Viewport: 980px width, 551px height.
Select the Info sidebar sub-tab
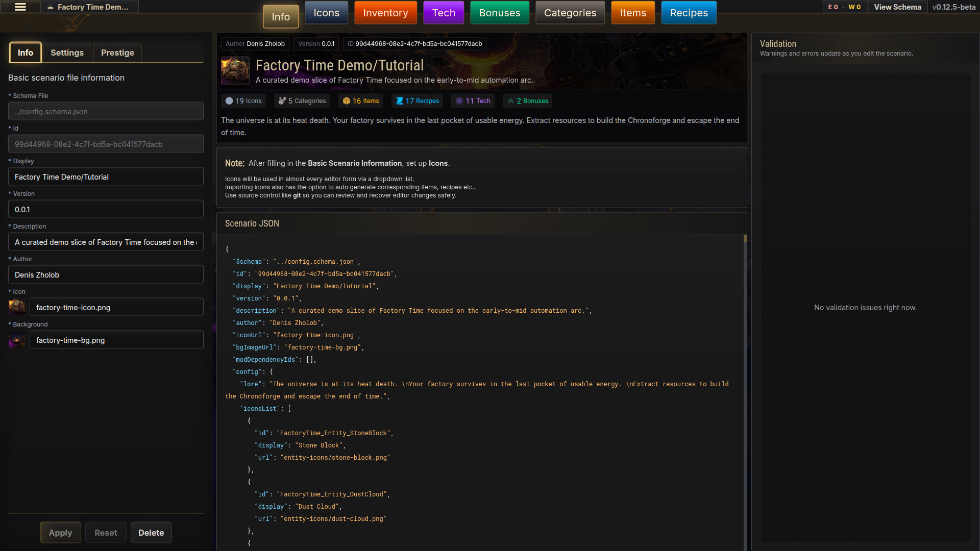click(x=26, y=53)
